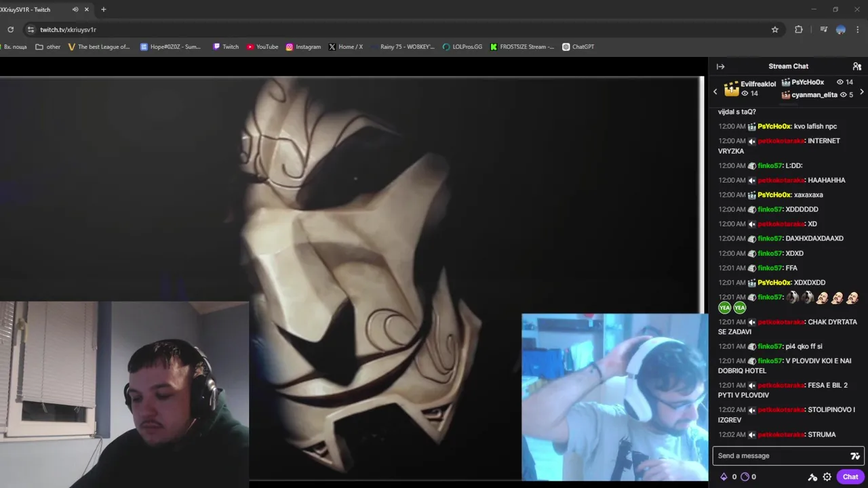The height and width of the screenshot is (488, 868).
Task: Open The best League of... bookmark
Action: (99, 47)
